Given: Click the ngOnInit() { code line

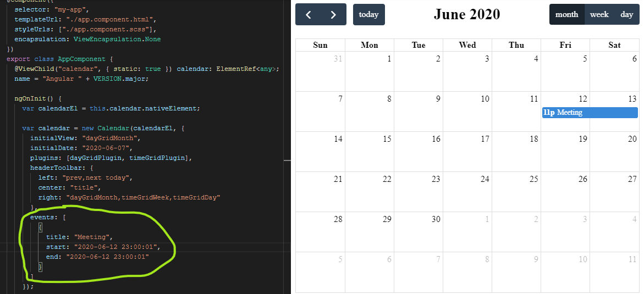Looking at the screenshot, I should 38,99.
